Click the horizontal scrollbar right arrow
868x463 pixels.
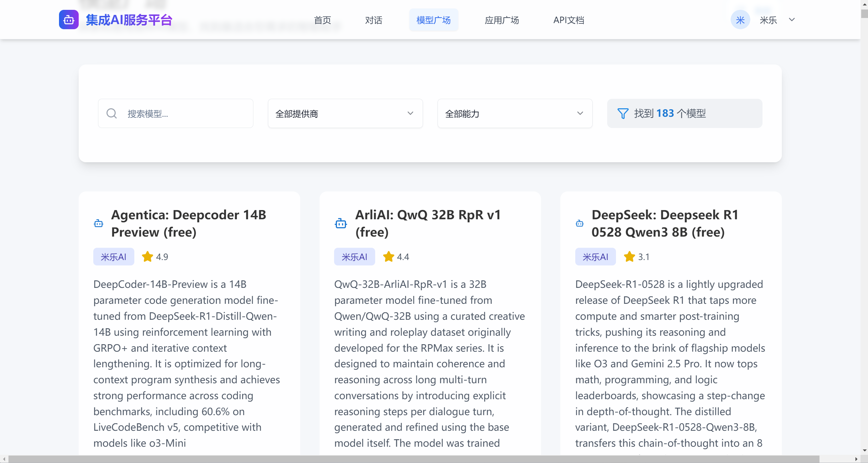(856, 459)
